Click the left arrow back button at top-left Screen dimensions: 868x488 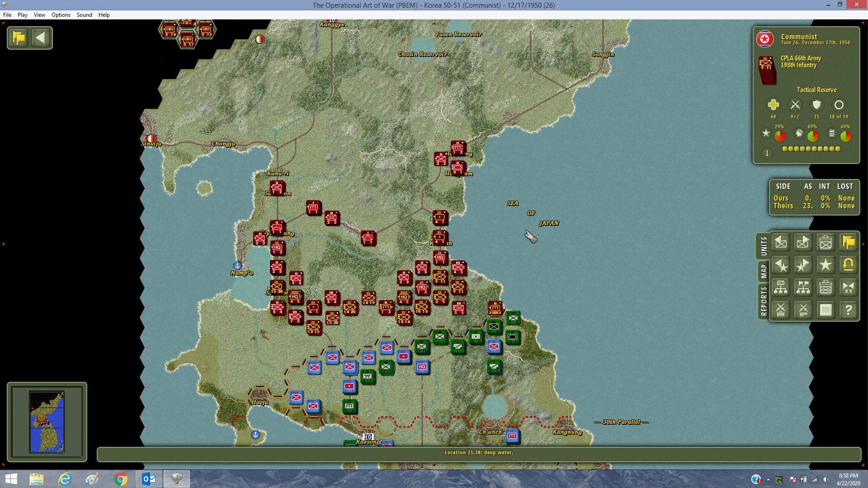(41, 38)
